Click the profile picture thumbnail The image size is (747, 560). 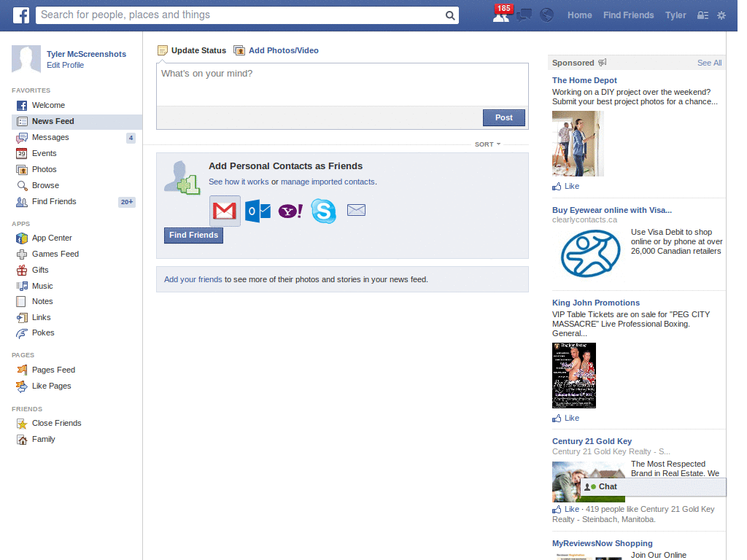26,59
